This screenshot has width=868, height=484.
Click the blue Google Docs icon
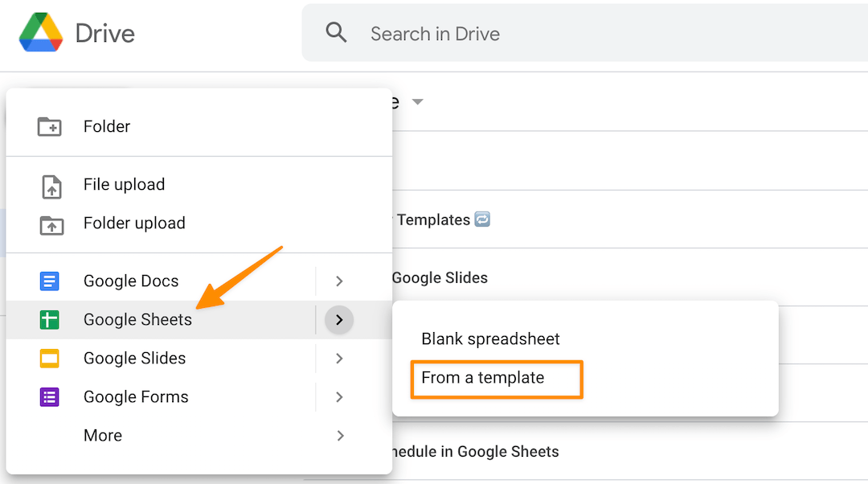pyautogui.click(x=50, y=281)
